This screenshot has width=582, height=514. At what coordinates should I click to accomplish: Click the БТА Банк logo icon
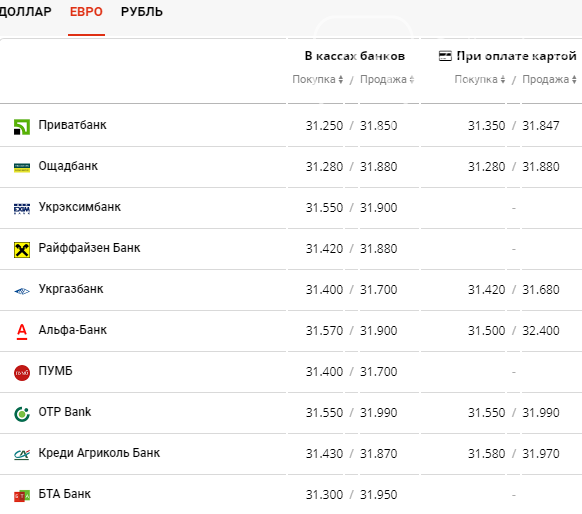(x=22, y=496)
